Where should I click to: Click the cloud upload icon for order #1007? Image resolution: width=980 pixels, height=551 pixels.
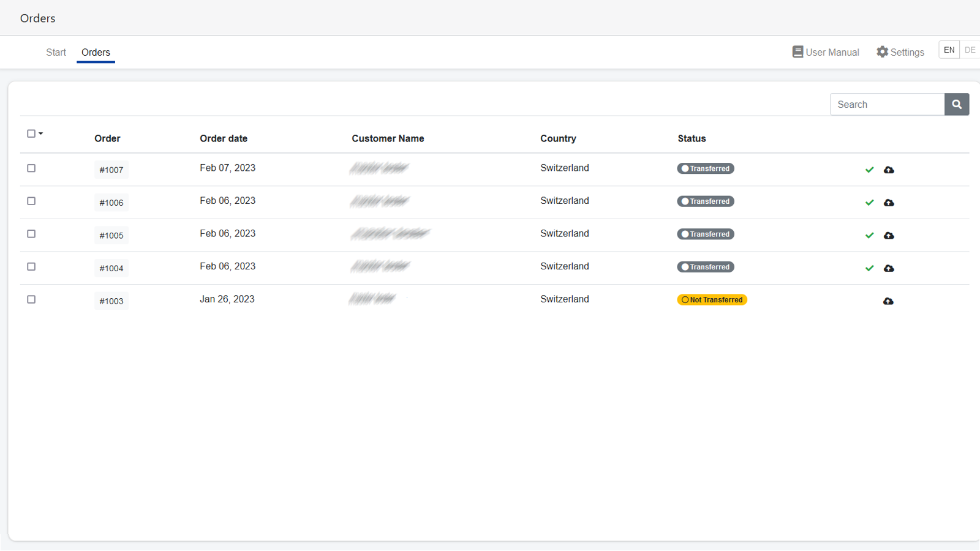[x=889, y=170]
